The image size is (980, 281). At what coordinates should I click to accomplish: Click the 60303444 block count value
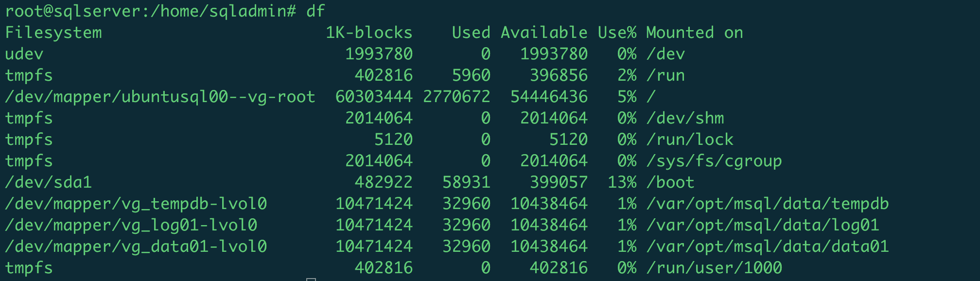point(374,97)
